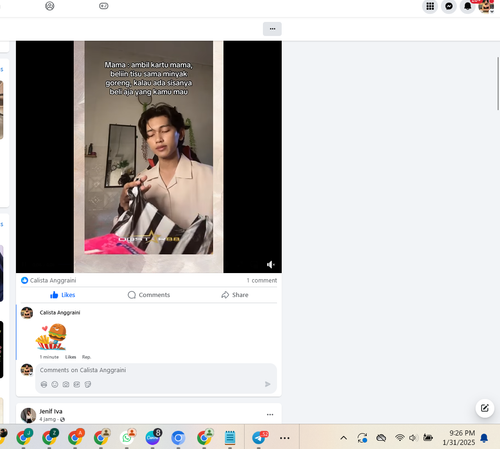Image resolution: width=500 pixels, height=449 pixels.
Task: Open Jenif Iva's profile name
Action: coord(51,411)
